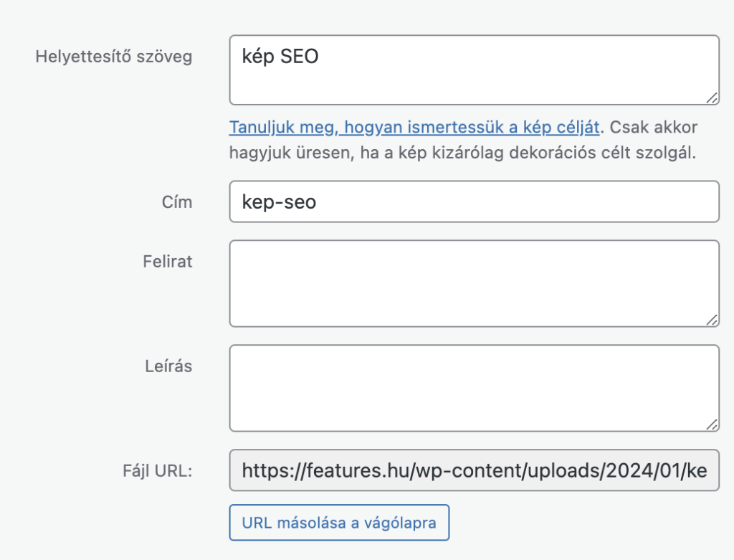Image resolution: width=734 pixels, height=560 pixels.
Task: Click the 'kep-seo' text in the title field
Action: [x=279, y=203]
